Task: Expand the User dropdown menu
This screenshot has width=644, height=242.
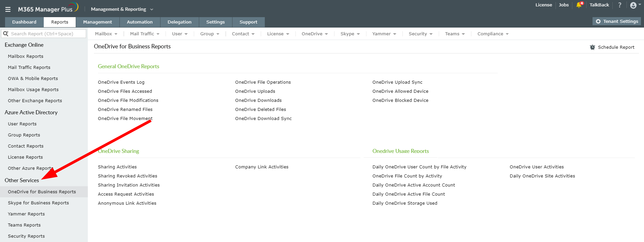Action: pyautogui.click(x=180, y=34)
